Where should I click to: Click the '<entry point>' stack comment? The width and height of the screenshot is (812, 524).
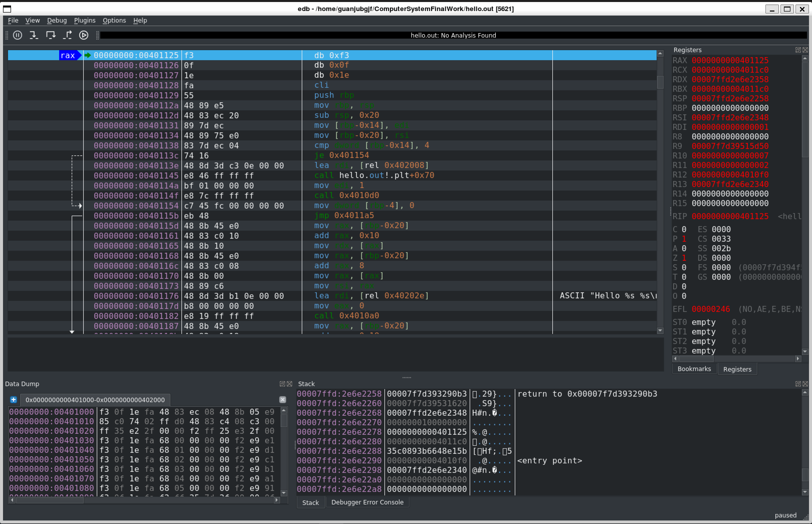[550, 461]
